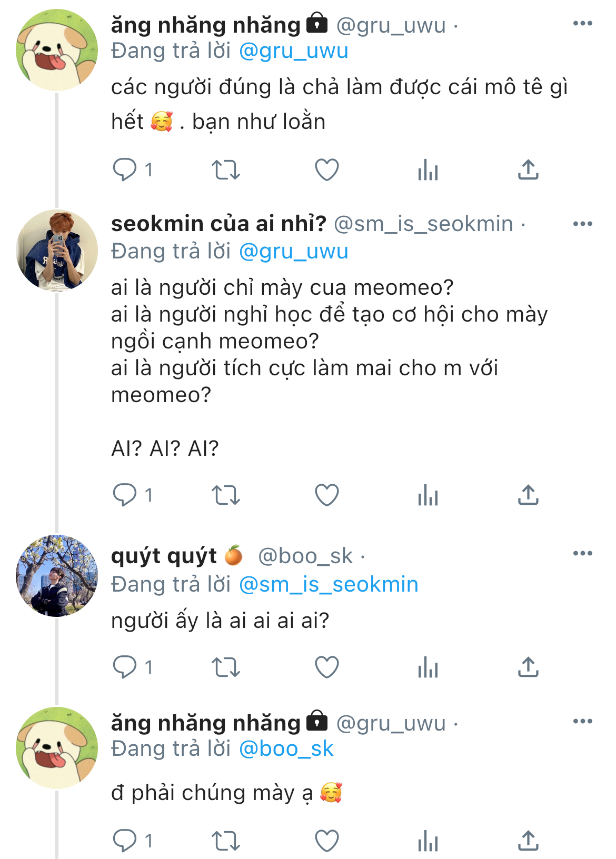The width and height of the screenshot is (616, 859).
Task: Retweet the 'người ấy là ai' tweet
Action: click(x=226, y=667)
